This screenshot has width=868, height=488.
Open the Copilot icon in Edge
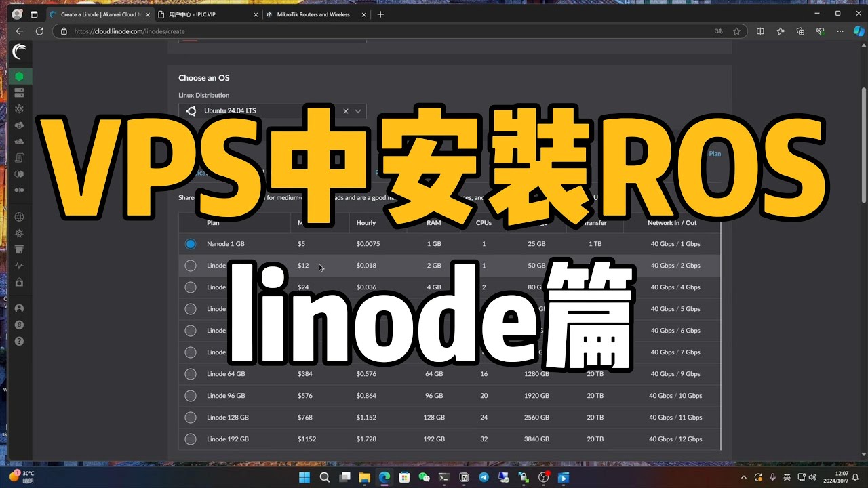859,31
